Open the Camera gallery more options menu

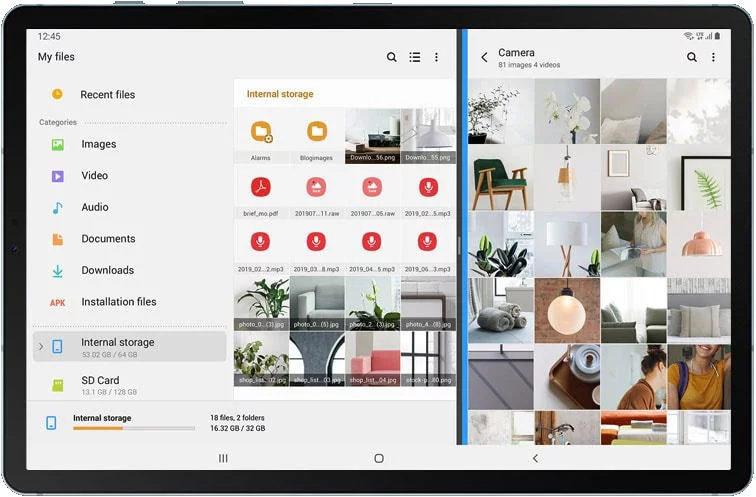pos(713,58)
